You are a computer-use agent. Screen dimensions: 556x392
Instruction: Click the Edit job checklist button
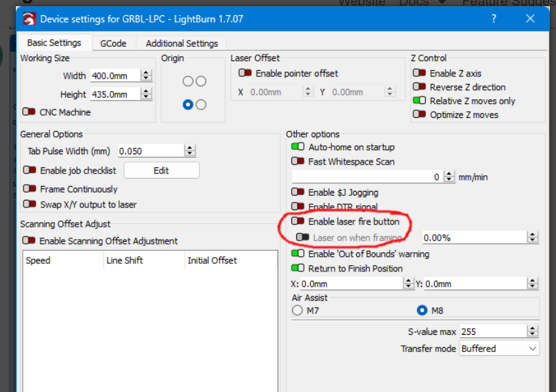click(x=161, y=170)
